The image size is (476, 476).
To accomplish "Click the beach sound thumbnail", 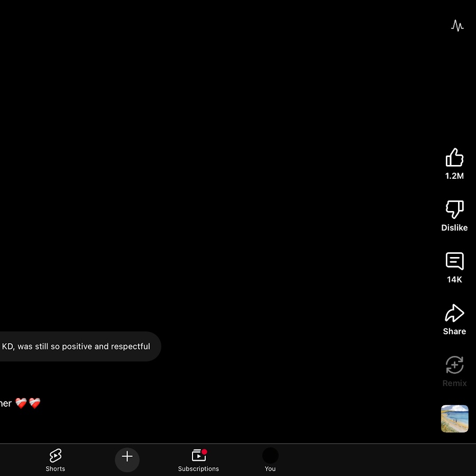I will tap(454, 419).
